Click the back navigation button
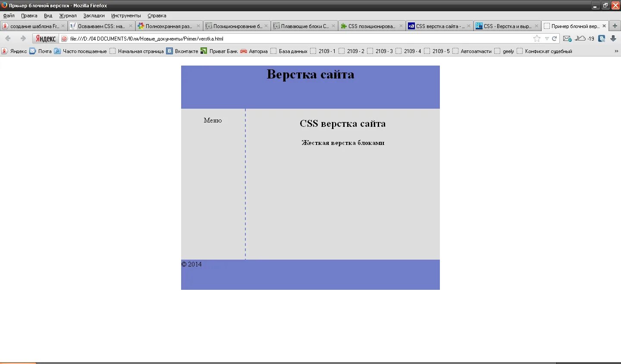Image resolution: width=621 pixels, height=364 pixels. click(x=7, y=38)
